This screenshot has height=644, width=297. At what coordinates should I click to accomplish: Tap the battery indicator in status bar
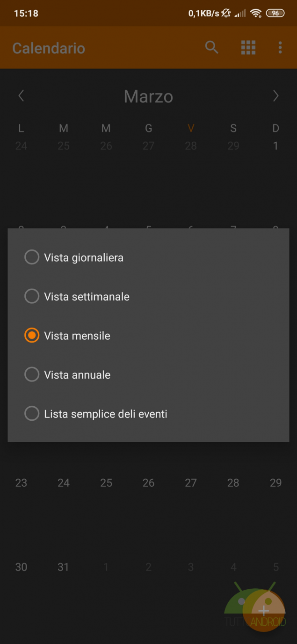click(x=275, y=13)
